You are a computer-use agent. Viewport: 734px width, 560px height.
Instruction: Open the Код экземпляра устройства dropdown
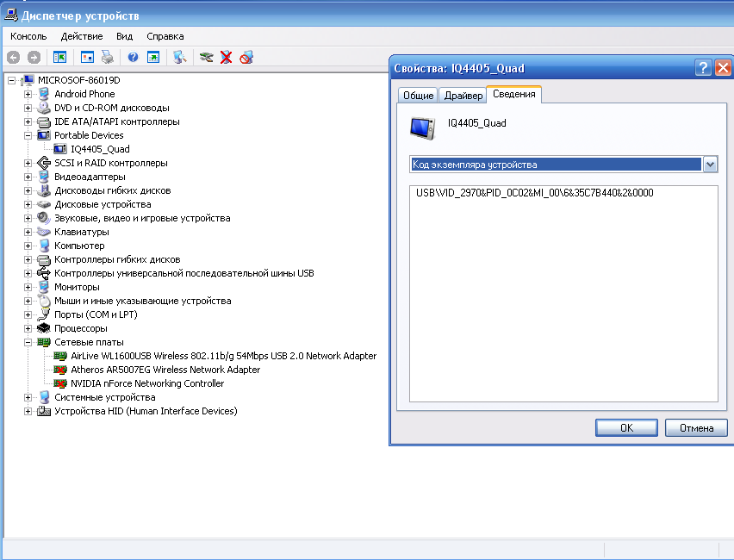710,165
